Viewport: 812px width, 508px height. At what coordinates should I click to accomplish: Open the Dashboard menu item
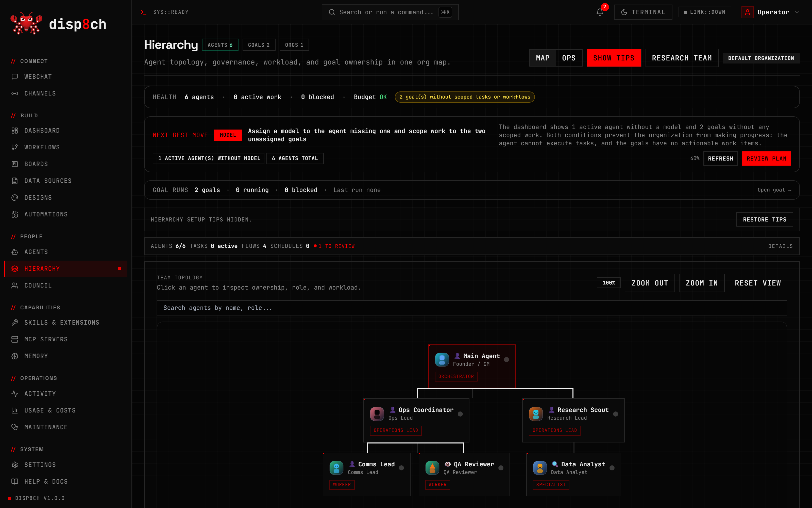(x=65, y=130)
